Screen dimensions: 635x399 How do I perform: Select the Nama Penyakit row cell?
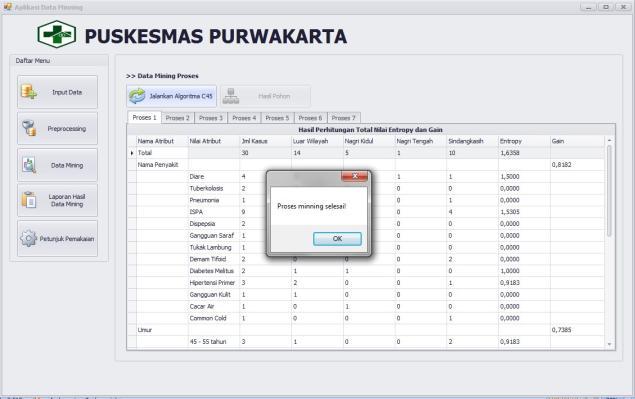pos(162,165)
